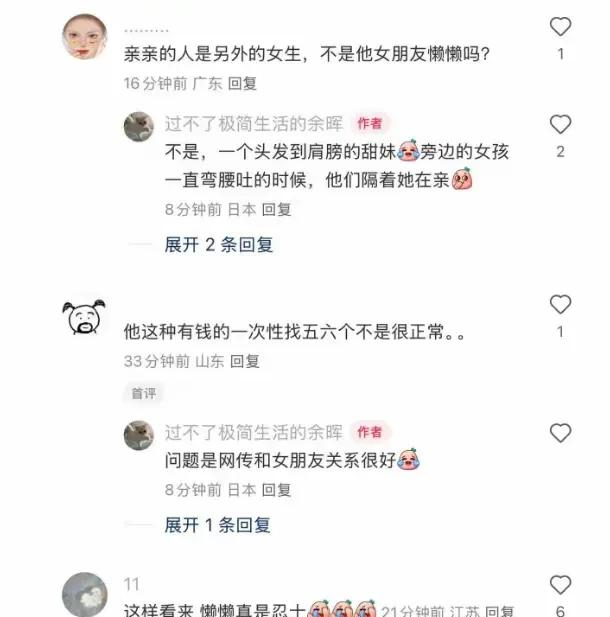Screen dimensions: 610x617
Task: Like the comment by user 11
Action: (560, 585)
